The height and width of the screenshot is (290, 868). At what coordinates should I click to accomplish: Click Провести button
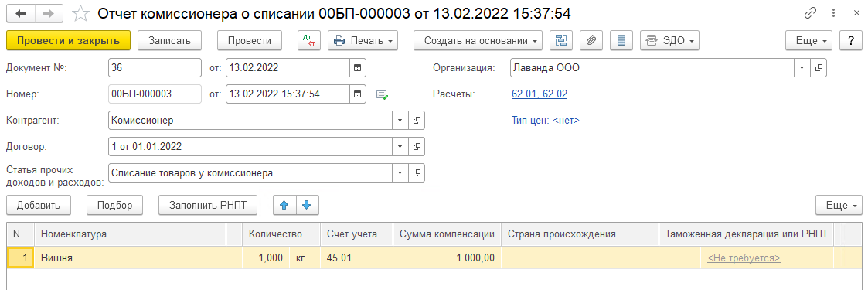250,40
